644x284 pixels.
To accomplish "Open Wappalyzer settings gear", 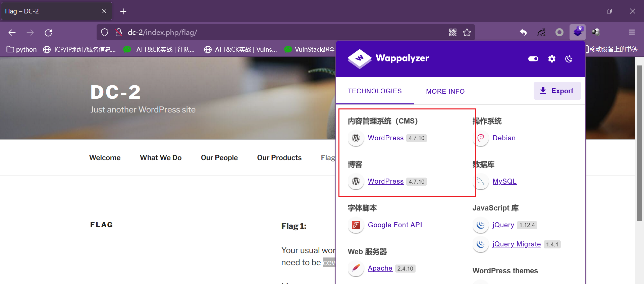I will click(552, 59).
